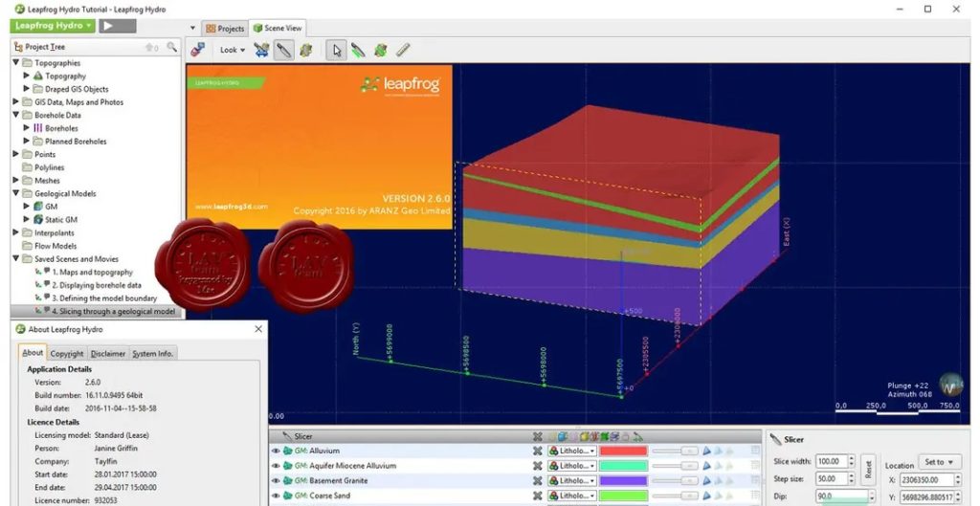Image resolution: width=980 pixels, height=506 pixels.
Task: Click the Dip value field
Action: click(842, 496)
